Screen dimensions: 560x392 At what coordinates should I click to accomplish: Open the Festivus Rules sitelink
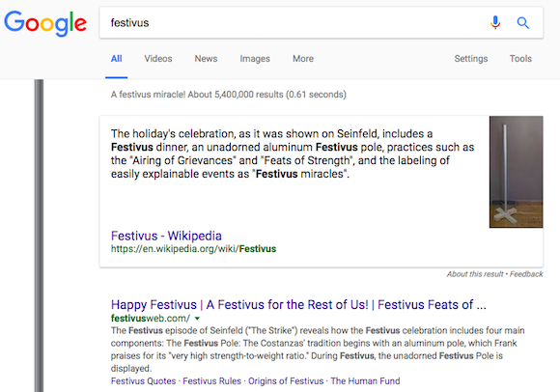pos(211,381)
